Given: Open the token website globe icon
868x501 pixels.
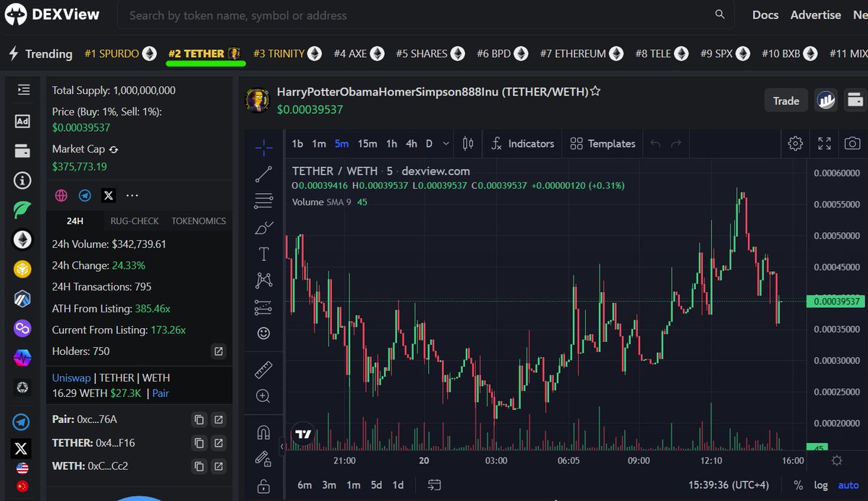Looking at the screenshot, I should pyautogui.click(x=61, y=195).
